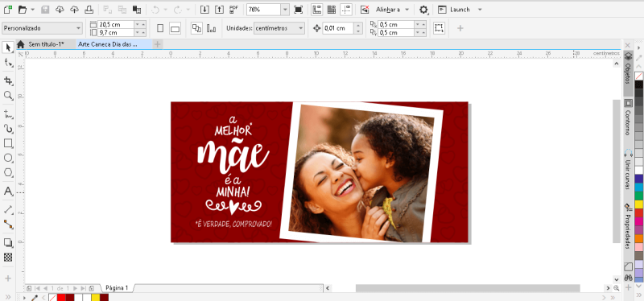Select the Página 1 page tab
Image resolution: width=644 pixels, height=301 pixels.
point(117,288)
